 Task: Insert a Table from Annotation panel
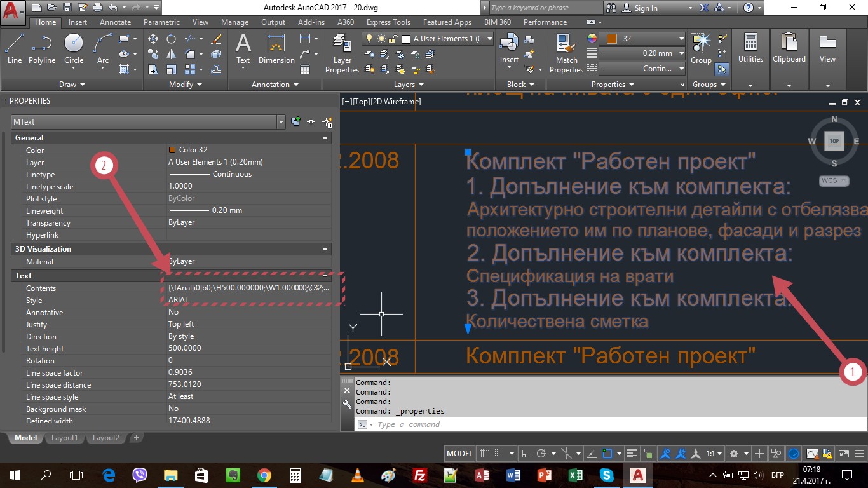point(305,69)
